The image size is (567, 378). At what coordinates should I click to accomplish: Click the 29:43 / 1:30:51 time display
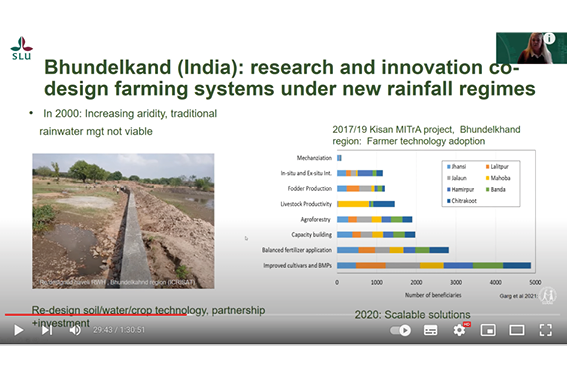pyautogui.click(x=119, y=330)
